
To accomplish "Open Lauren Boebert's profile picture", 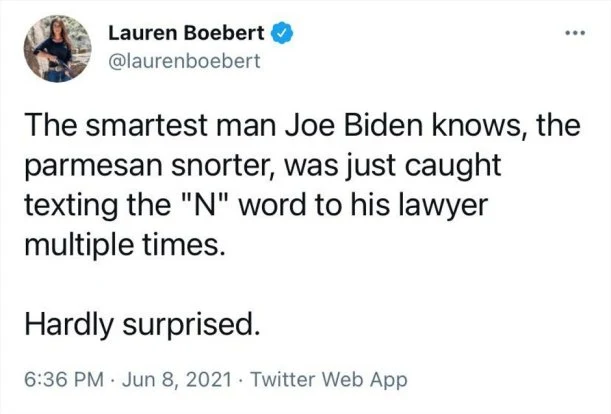I will [x=58, y=48].
